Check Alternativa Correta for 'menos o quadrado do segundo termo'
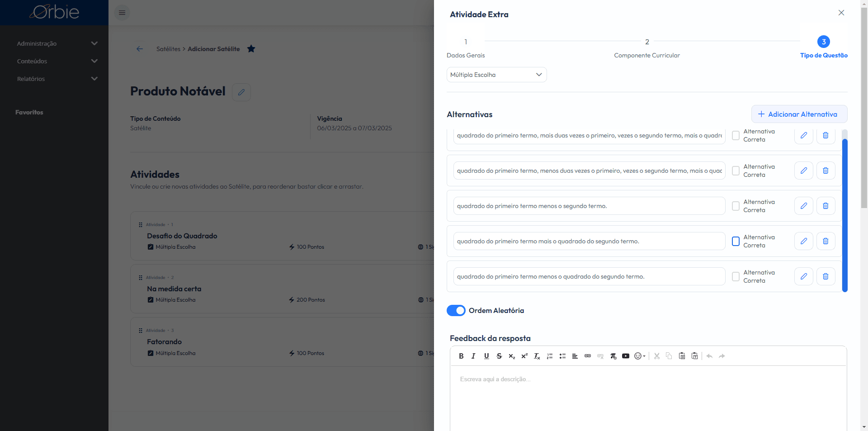 click(x=736, y=276)
